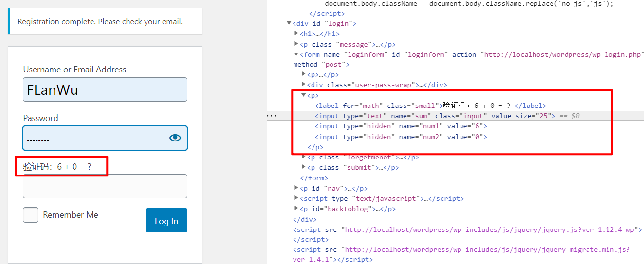The width and height of the screenshot is (644, 264).
Task: Check the Remember Me checkbox
Action: click(31, 215)
